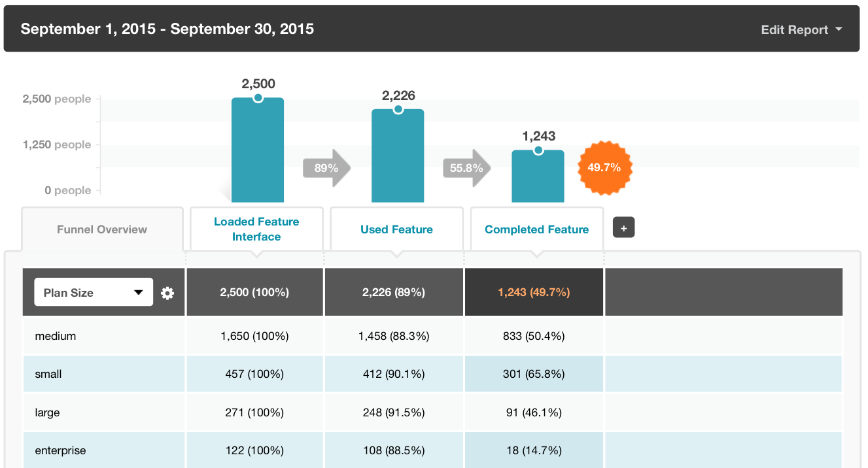The height and width of the screenshot is (468, 868).
Task: Open the Used Feature tab
Action: [x=396, y=229]
